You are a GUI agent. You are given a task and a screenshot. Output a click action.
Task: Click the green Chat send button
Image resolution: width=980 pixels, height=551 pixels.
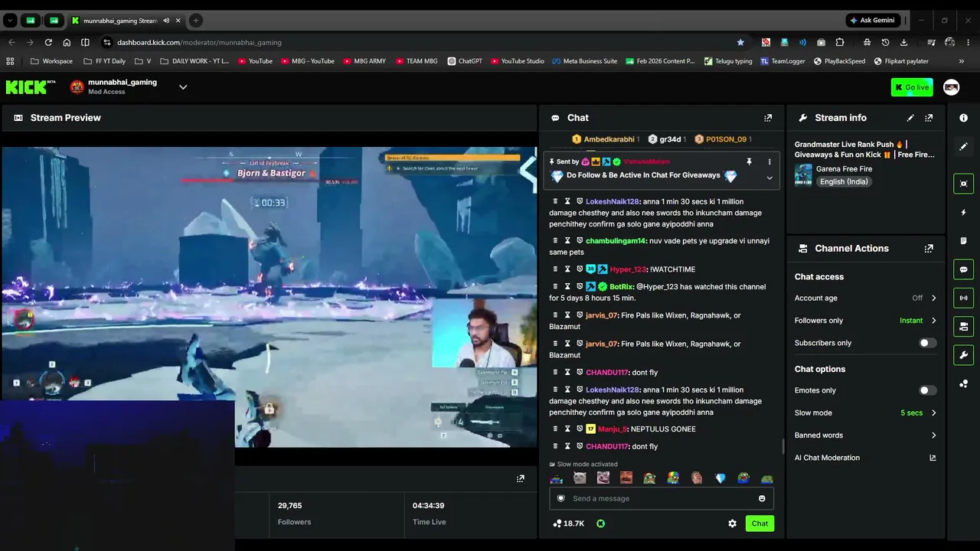[759, 523]
